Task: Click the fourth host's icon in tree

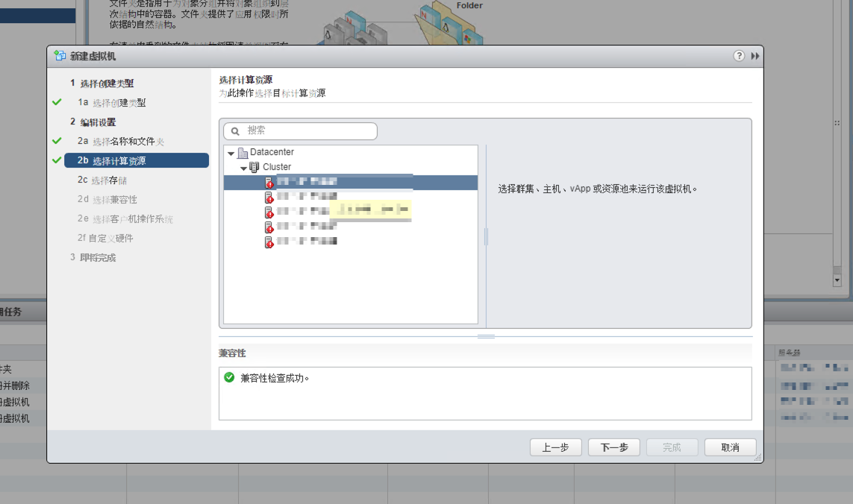Action: pyautogui.click(x=269, y=227)
